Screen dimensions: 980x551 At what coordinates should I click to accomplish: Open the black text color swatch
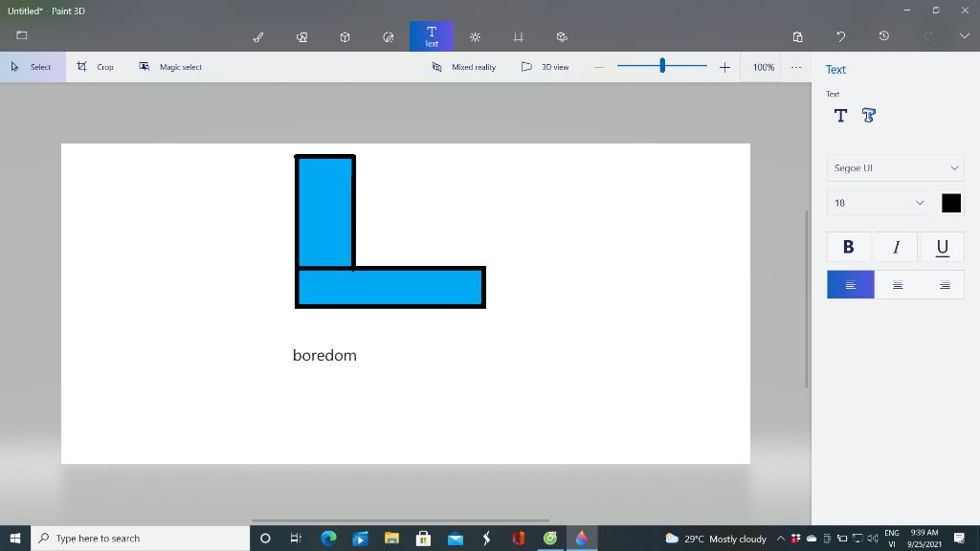pos(951,203)
